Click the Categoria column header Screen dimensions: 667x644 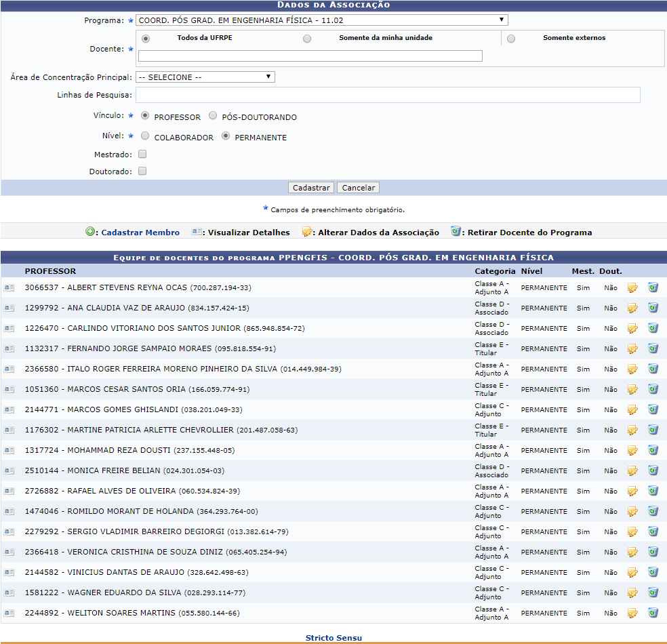tap(495, 271)
